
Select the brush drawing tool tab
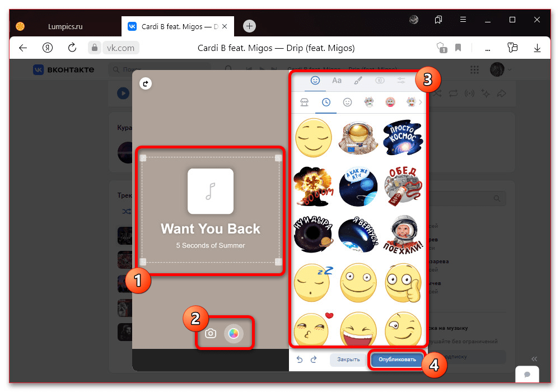(358, 80)
